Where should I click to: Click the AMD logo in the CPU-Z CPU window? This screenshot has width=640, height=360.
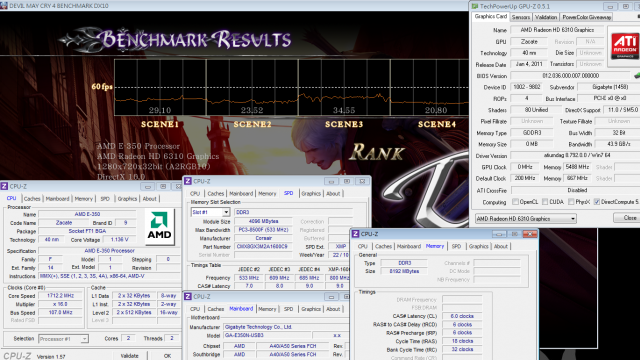click(159, 227)
